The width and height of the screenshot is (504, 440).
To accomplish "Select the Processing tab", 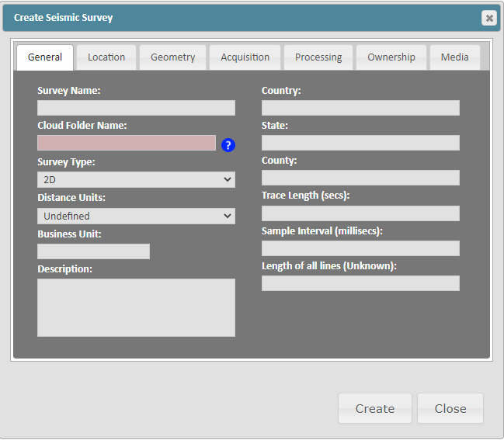I will tap(318, 57).
